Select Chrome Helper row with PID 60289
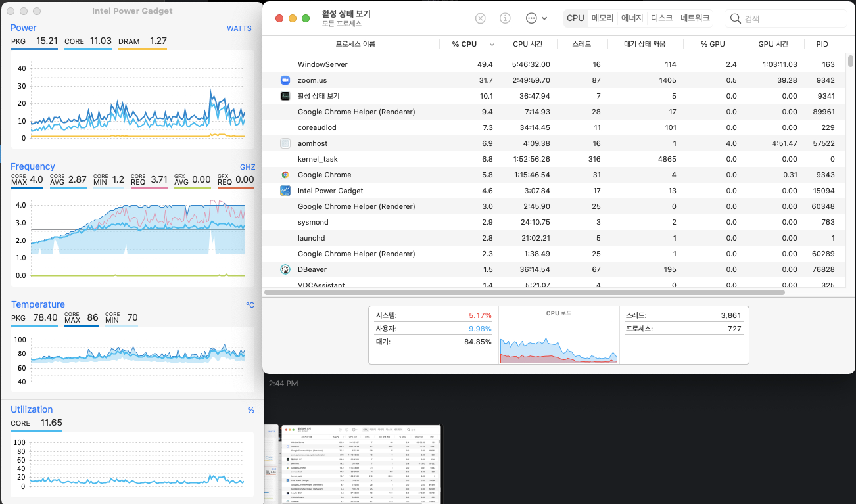856x504 pixels. (554, 254)
